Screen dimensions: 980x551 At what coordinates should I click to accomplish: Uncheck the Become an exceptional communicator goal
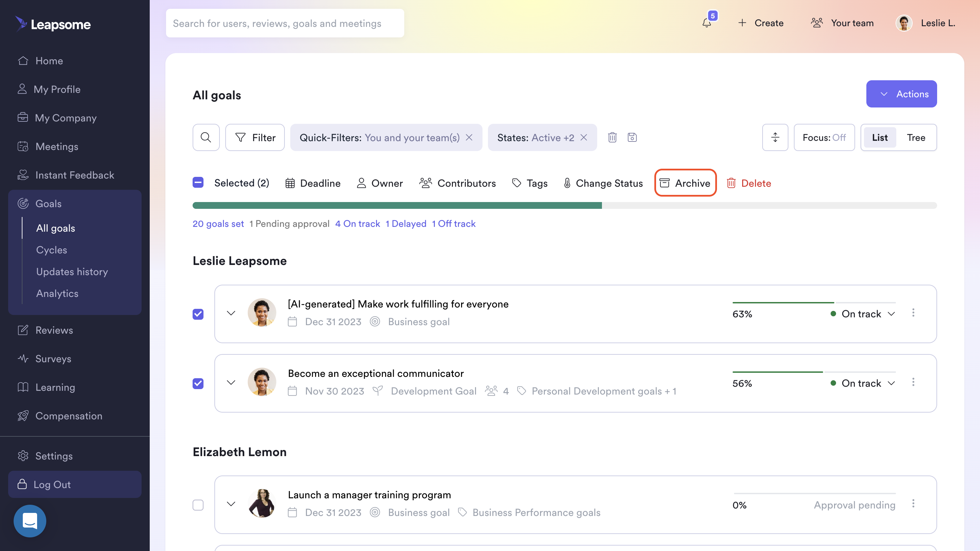[198, 383]
